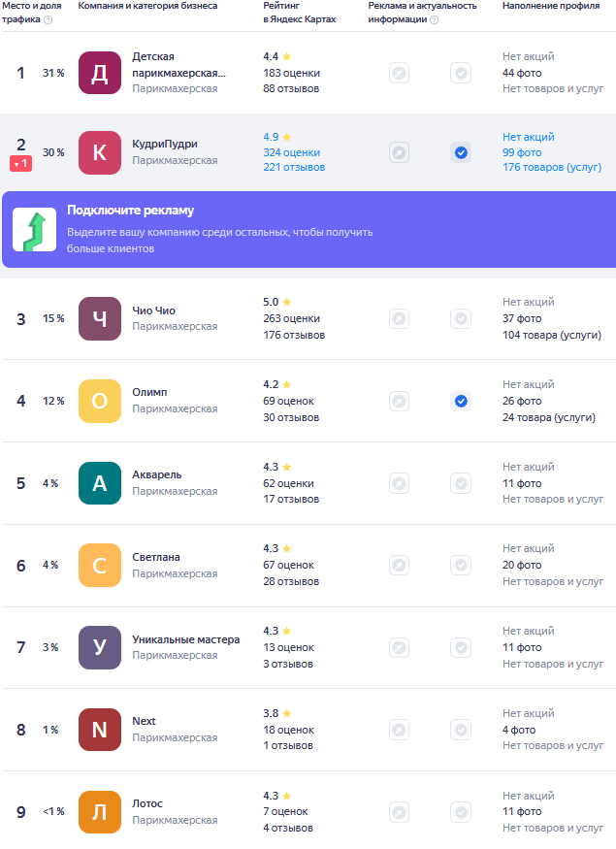Click the blue verified checkmark for Олимп
Screen dimensions: 616x849
click(x=461, y=401)
